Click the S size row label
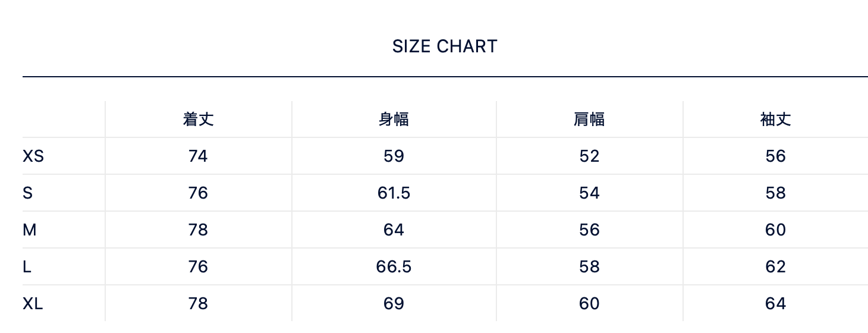 click(27, 193)
